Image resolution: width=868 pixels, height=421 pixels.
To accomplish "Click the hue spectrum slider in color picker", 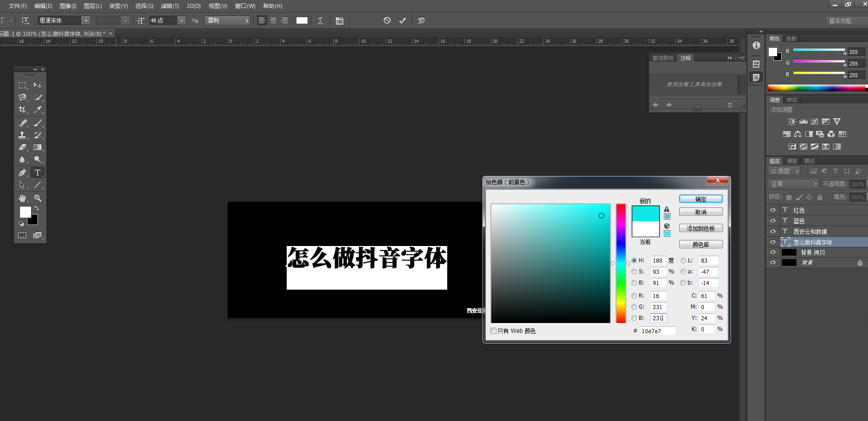I will tap(621, 263).
